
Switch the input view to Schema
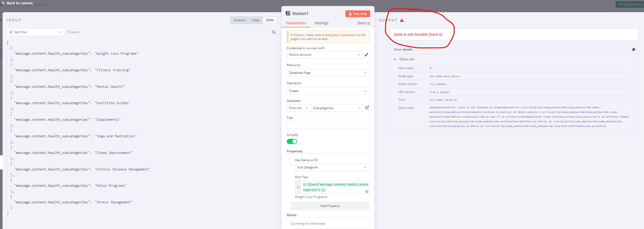point(239,20)
